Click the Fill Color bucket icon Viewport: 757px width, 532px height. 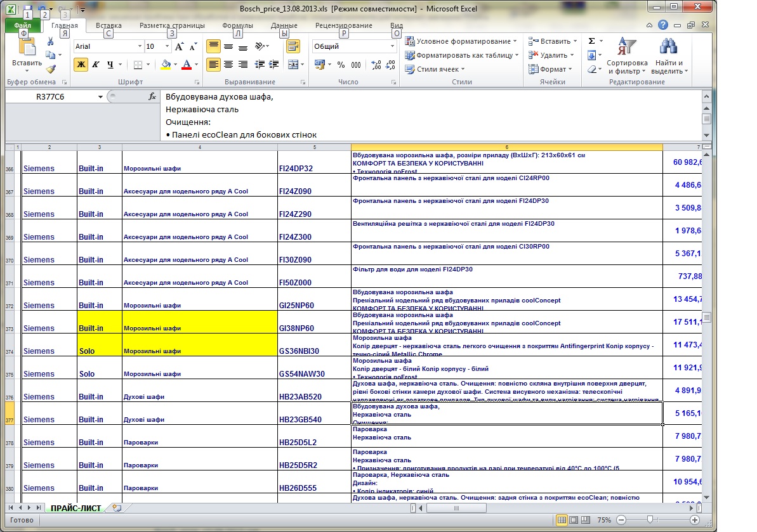point(166,64)
